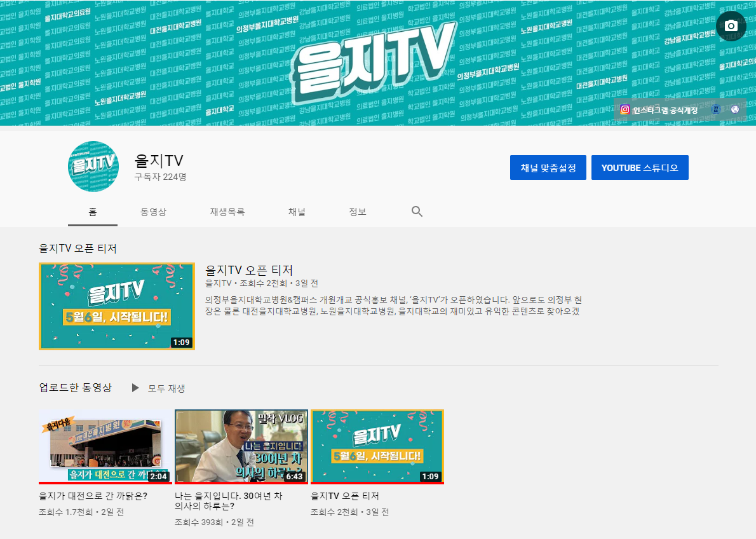
Task: Switch to the 동영상 tab
Action: 153,212
